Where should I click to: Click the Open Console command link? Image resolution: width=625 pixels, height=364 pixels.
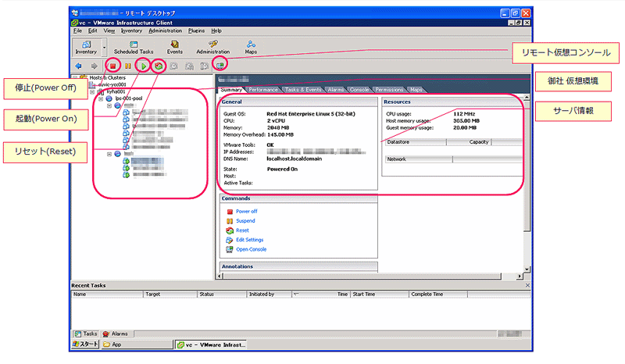pyautogui.click(x=251, y=249)
